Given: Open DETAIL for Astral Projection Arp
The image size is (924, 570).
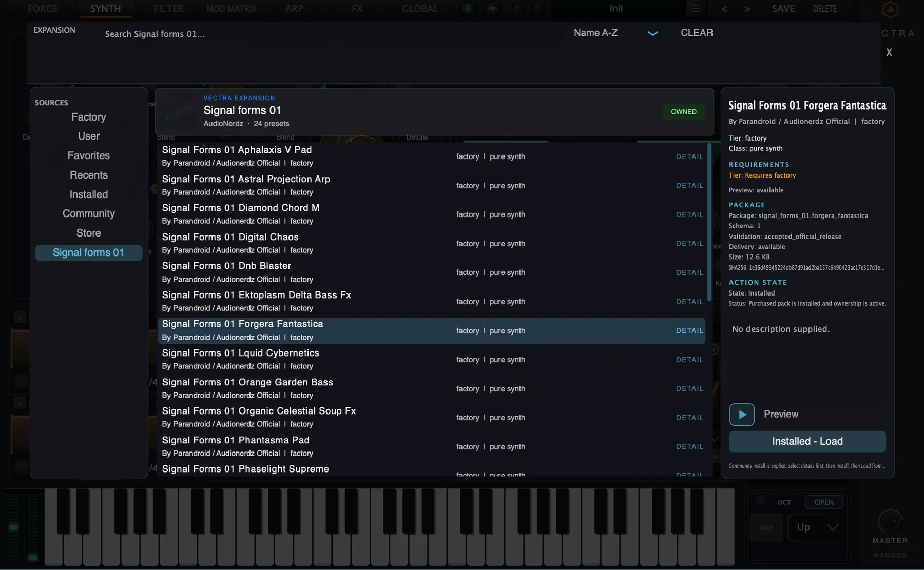Looking at the screenshot, I should tap(689, 185).
